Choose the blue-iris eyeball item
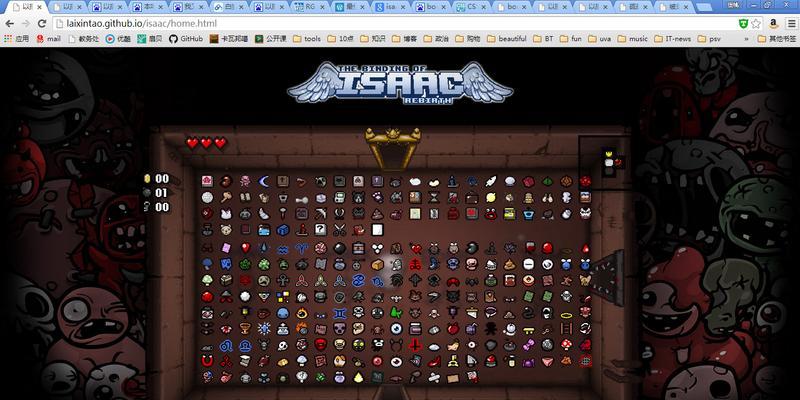Screen dimensions: 800x400 [x=396, y=329]
